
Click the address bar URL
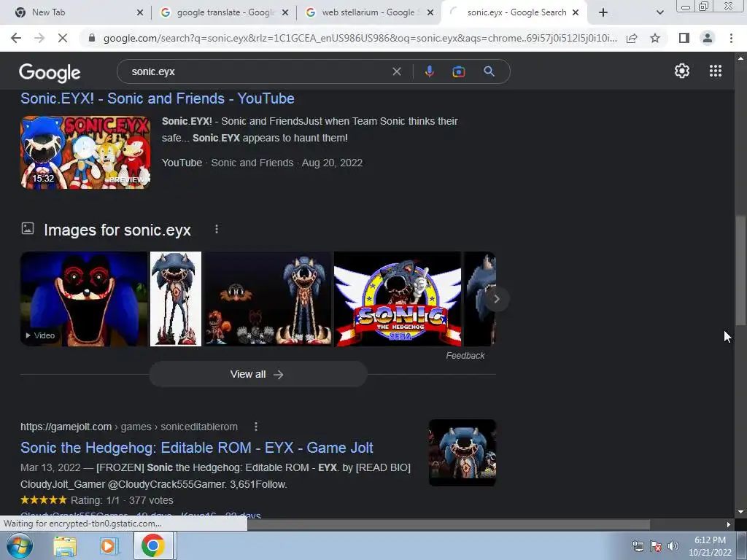click(x=360, y=38)
